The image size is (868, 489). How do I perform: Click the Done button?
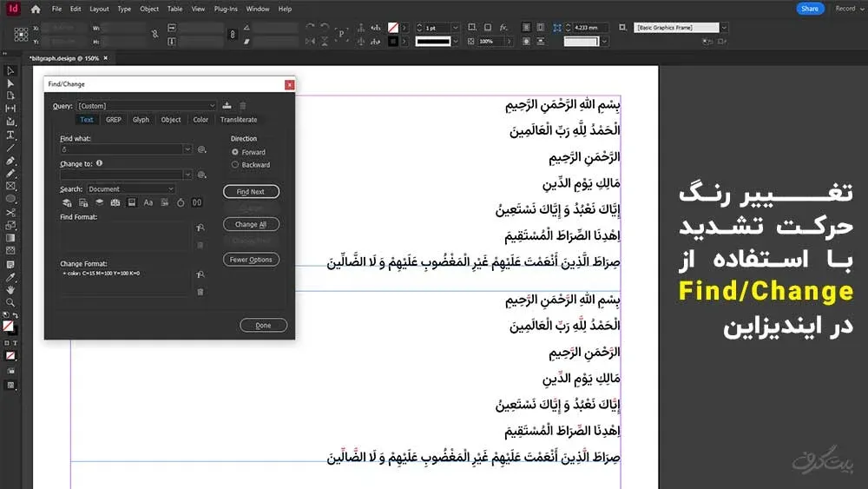(x=264, y=326)
